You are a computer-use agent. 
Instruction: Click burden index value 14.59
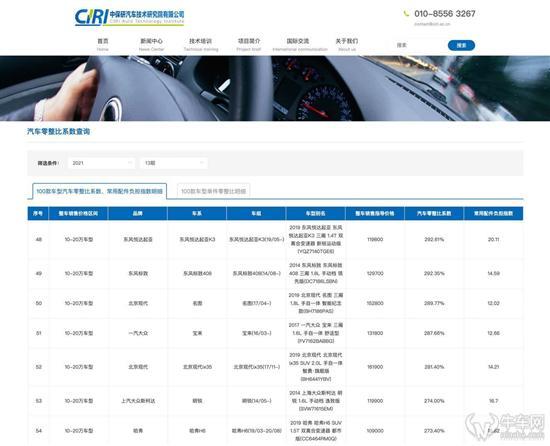tap(493, 273)
